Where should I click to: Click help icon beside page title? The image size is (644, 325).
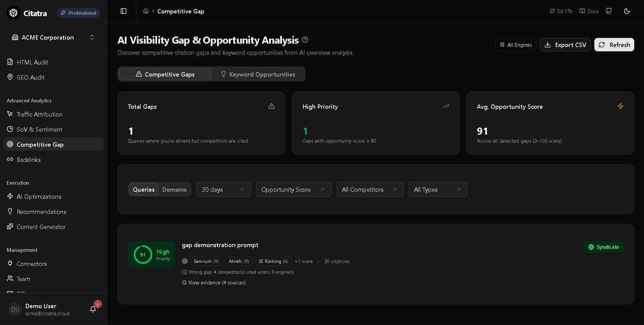(x=305, y=40)
